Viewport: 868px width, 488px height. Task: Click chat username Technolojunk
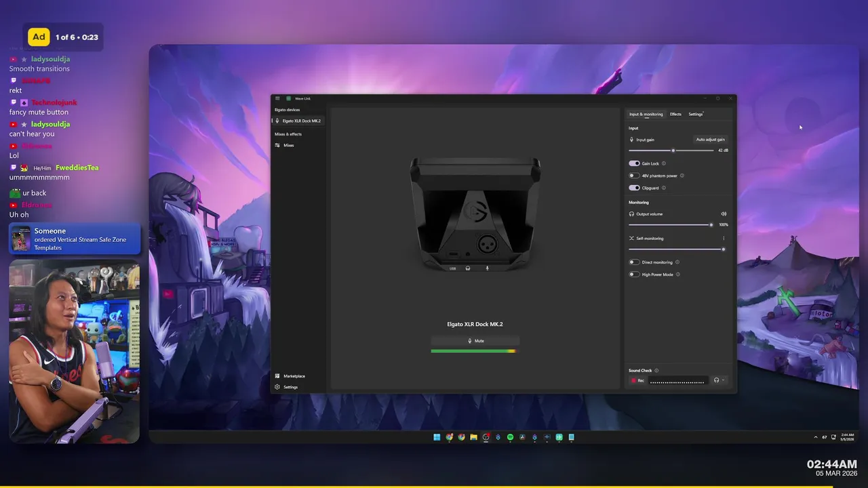point(54,102)
